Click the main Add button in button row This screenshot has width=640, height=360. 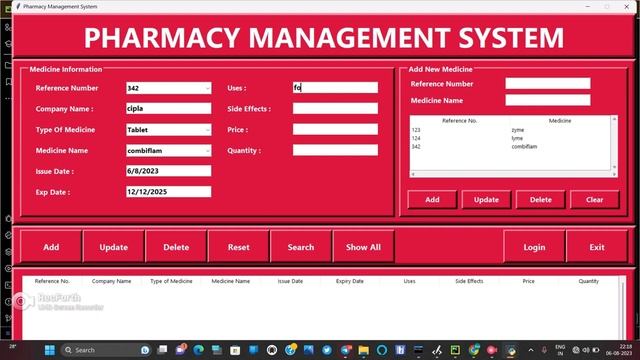(x=51, y=247)
